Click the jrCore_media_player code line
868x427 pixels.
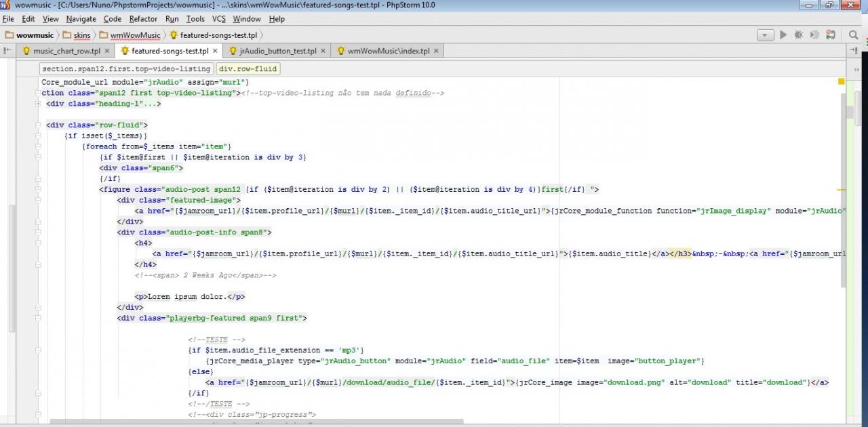[455, 361]
